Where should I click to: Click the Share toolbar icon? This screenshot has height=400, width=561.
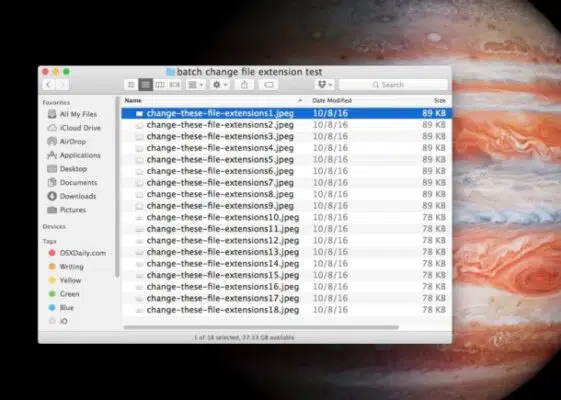tap(244, 85)
